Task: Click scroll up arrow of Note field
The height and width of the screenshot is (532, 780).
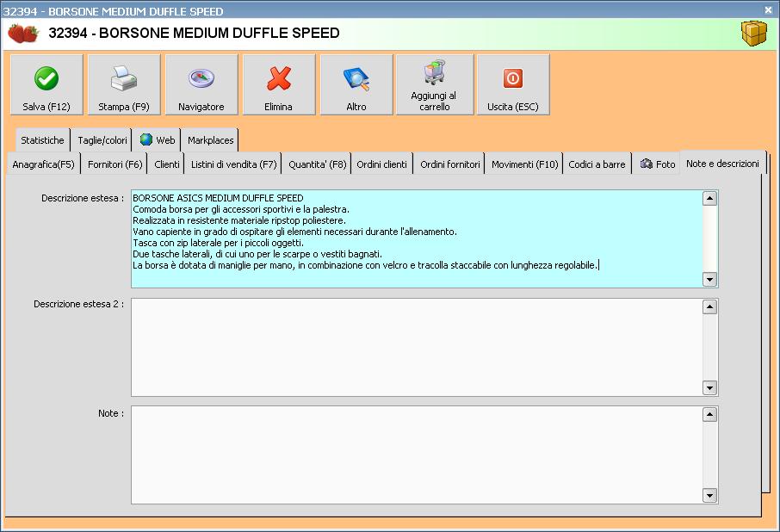Action: (x=710, y=414)
